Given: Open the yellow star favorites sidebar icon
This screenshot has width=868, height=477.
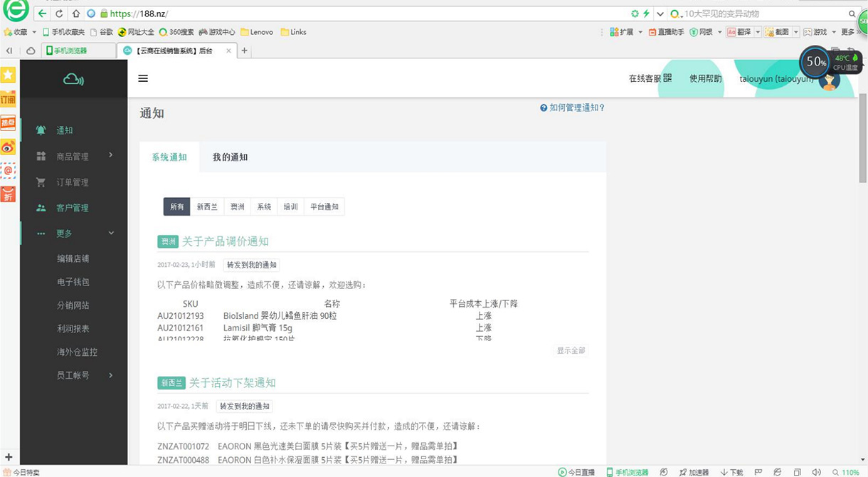Looking at the screenshot, I should [x=8, y=75].
